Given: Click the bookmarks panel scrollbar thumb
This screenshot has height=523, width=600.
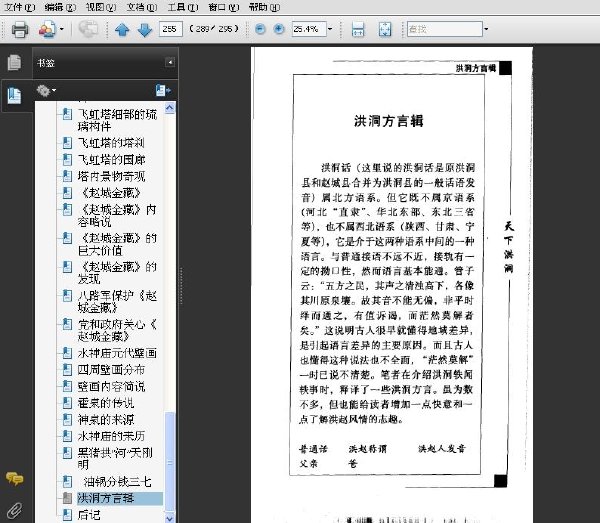Looking at the screenshot, I should (170, 461).
